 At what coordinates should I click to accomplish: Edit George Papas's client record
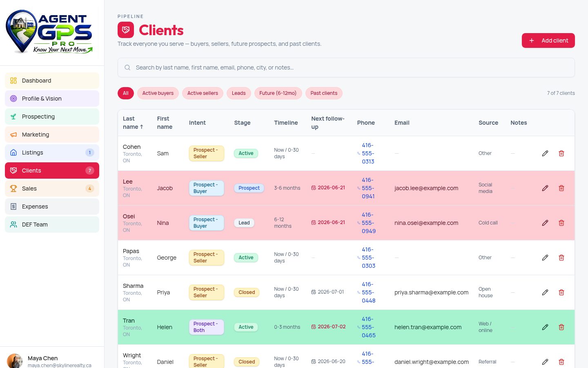click(x=545, y=258)
